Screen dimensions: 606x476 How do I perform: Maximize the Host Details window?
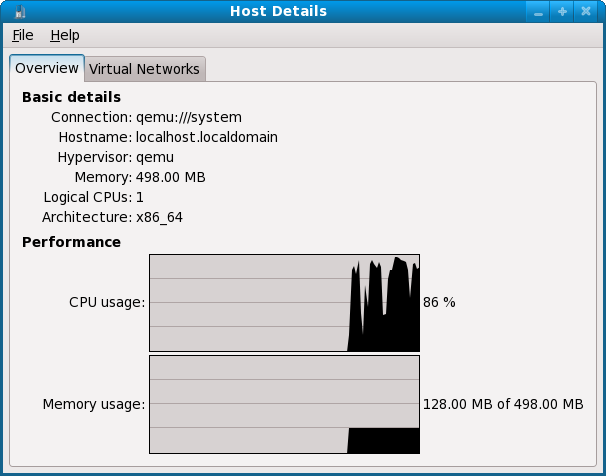coord(562,12)
